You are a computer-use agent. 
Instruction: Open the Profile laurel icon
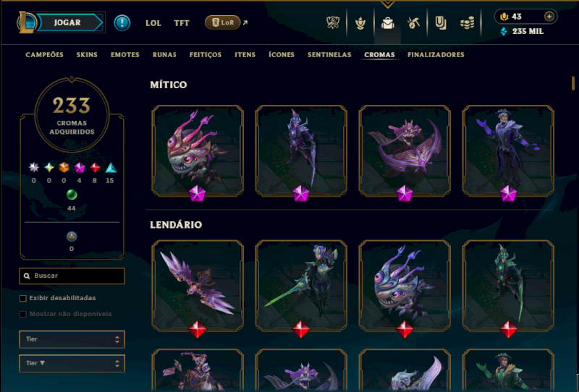(x=360, y=23)
